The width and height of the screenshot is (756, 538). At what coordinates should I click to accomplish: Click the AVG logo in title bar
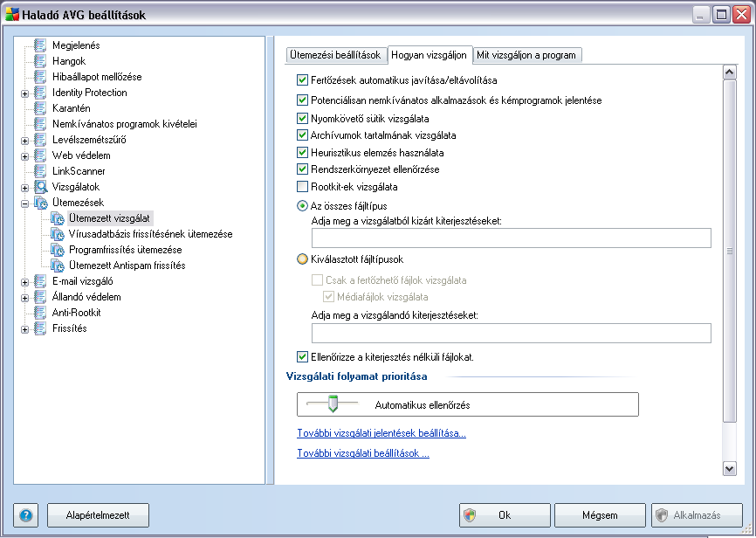[x=12, y=15]
